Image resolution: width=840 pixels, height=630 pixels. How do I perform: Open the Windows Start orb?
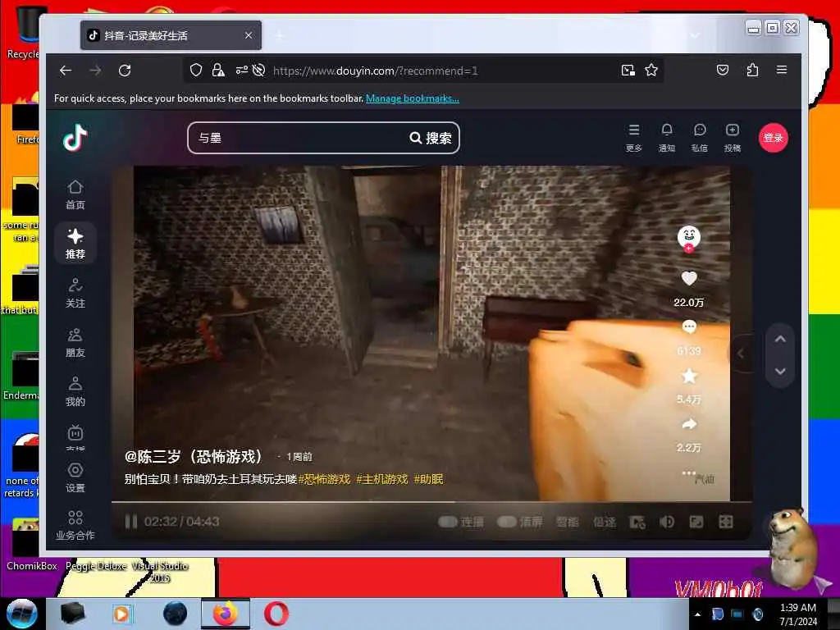tap(21, 614)
